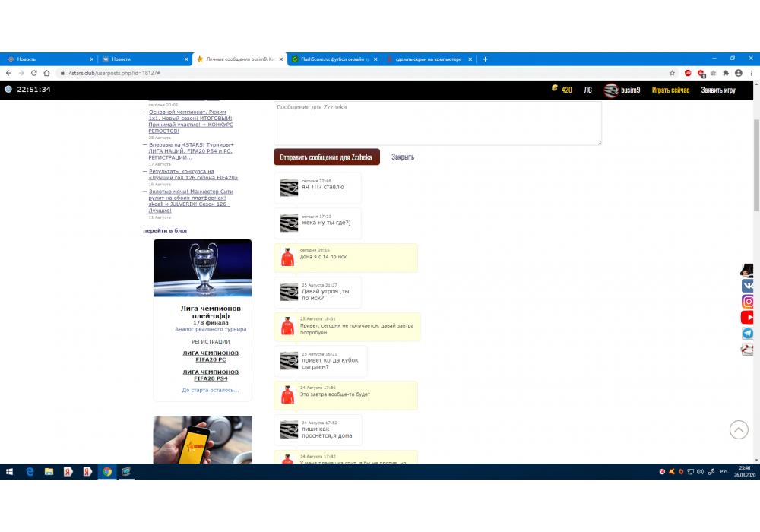Open the YouTube social sidebar icon
The height and width of the screenshot is (532, 760).
747,318
